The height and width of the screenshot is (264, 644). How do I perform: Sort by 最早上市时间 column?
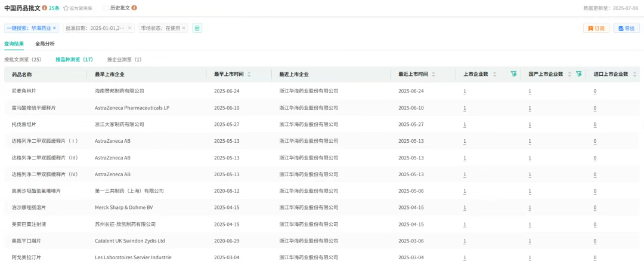(249, 74)
